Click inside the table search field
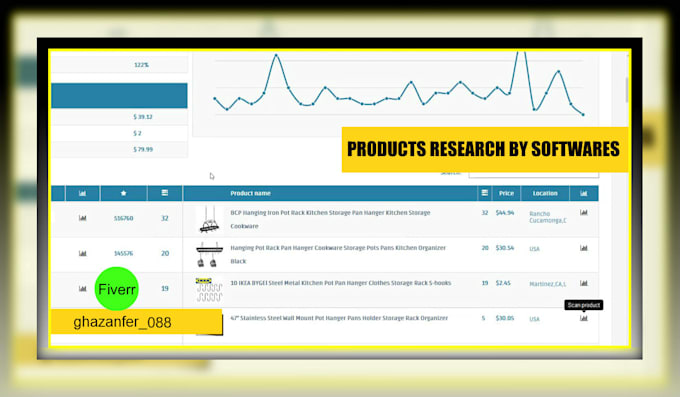This screenshot has width=680, height=397. point(533,175)
